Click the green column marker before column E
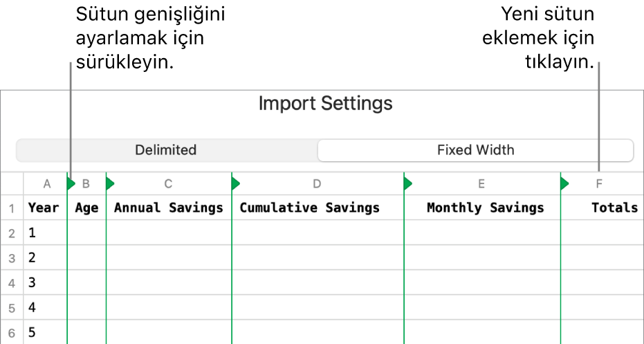 [407, 184]
